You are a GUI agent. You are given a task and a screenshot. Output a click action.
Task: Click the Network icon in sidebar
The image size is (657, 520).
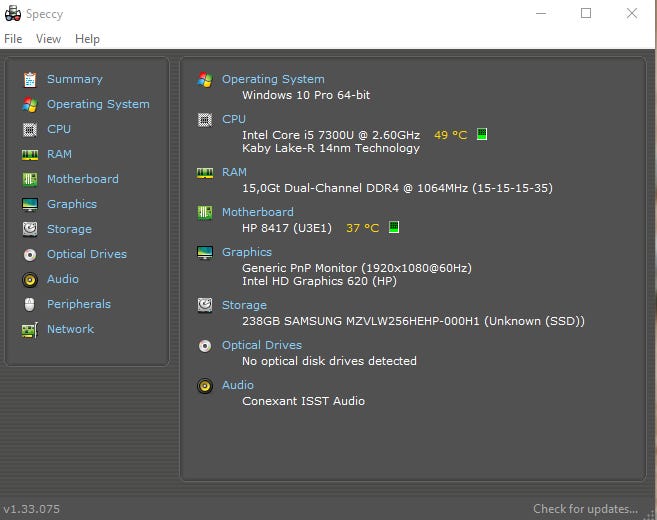[29, 329]
